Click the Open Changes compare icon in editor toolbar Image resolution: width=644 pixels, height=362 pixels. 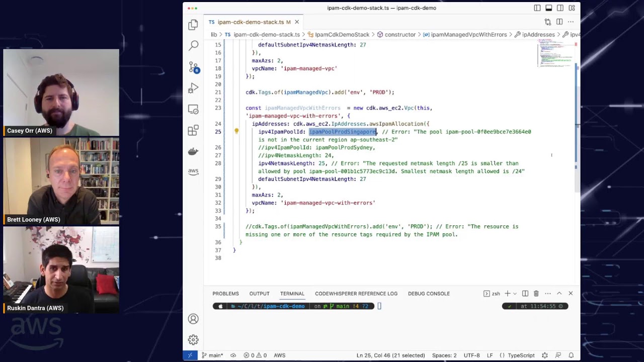coord(548,22)
